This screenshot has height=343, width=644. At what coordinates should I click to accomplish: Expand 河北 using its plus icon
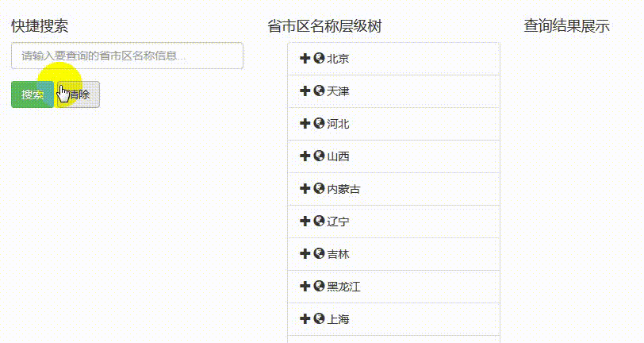coord(305,123)
